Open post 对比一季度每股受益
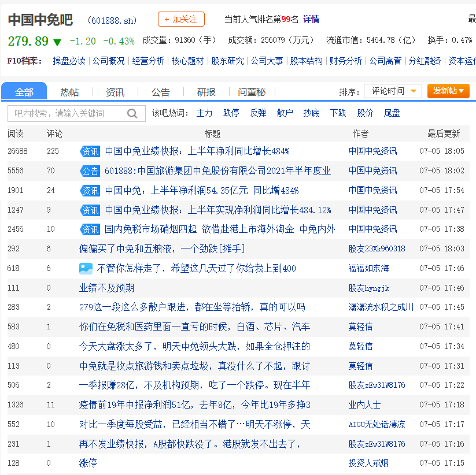This screenshot has height=475, width=476. pos(194,424)
